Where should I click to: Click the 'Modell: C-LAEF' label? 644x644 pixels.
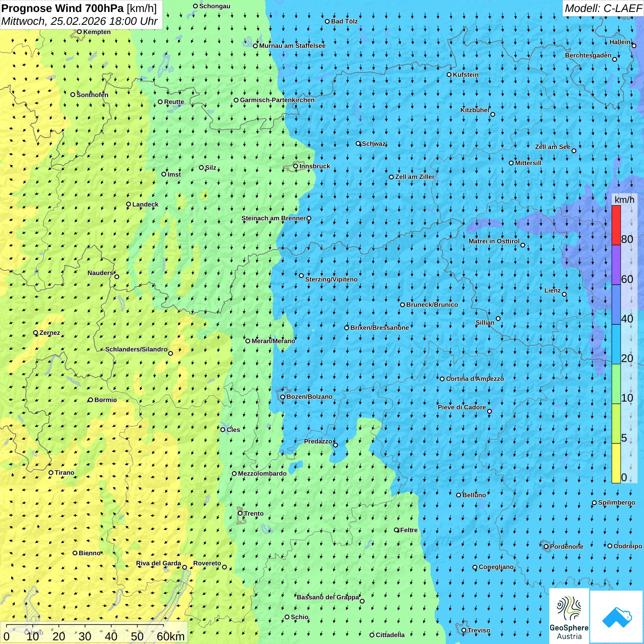[603, 8]
